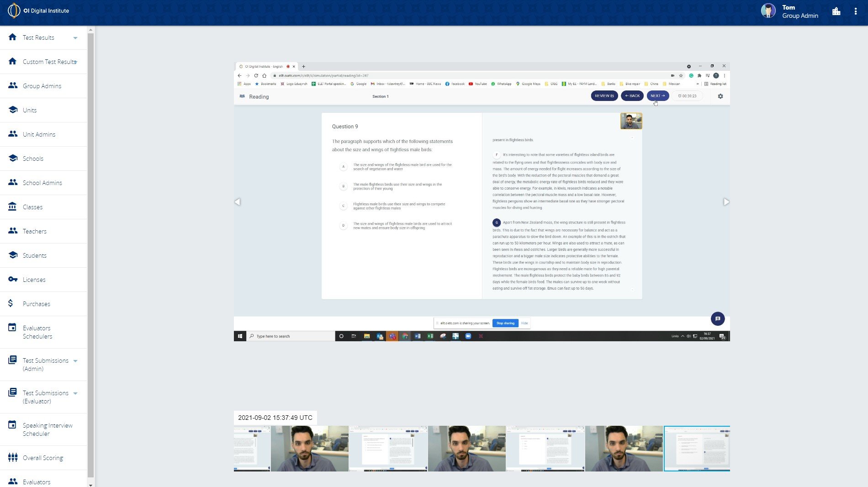Expand Test Submissions (Evaluator) section
This screenshot has width=868, height=487.
coord(76,393)
